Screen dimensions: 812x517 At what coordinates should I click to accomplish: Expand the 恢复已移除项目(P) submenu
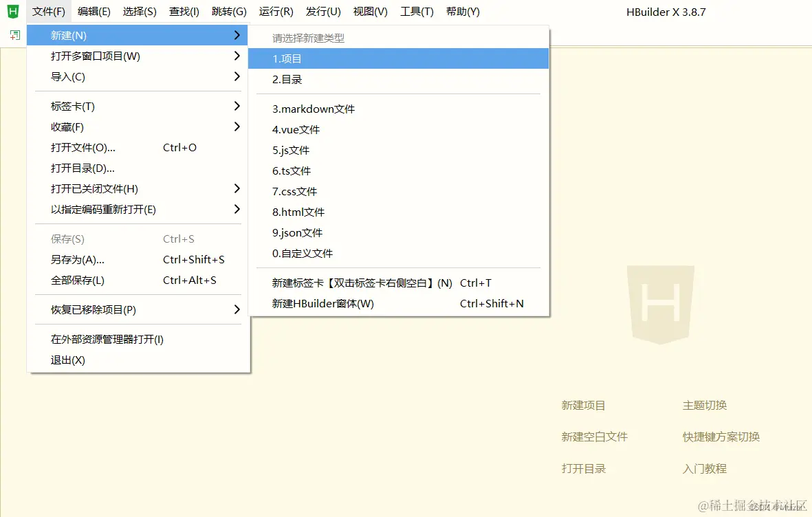[x=138, y=310]
